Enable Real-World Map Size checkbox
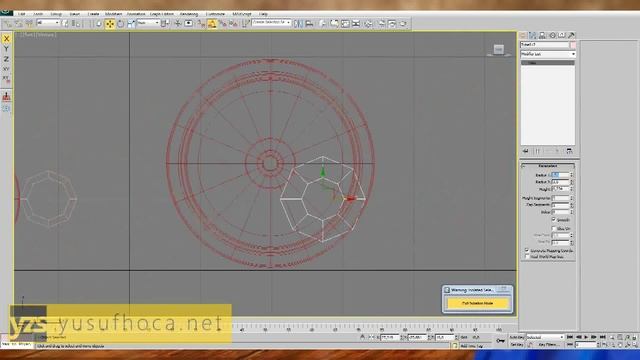The height and width of the screenshot is (360, 640). 527,257
